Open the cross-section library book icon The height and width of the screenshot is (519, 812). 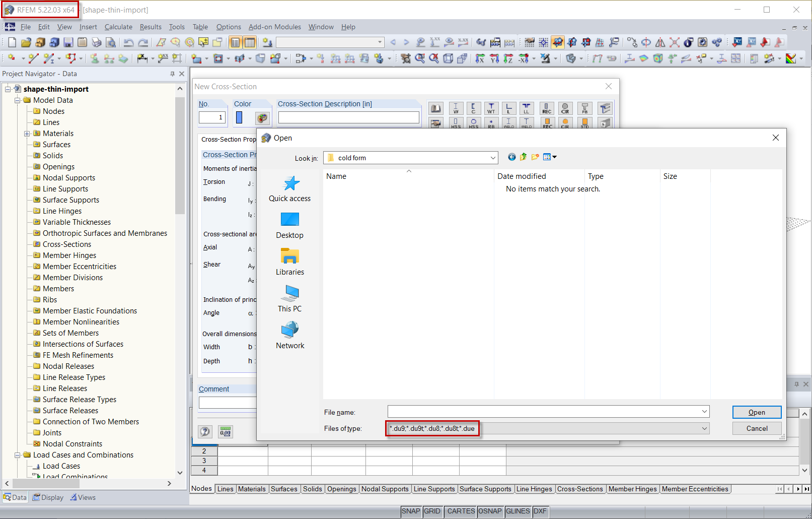pyautogui.click(x=436, y=108)
